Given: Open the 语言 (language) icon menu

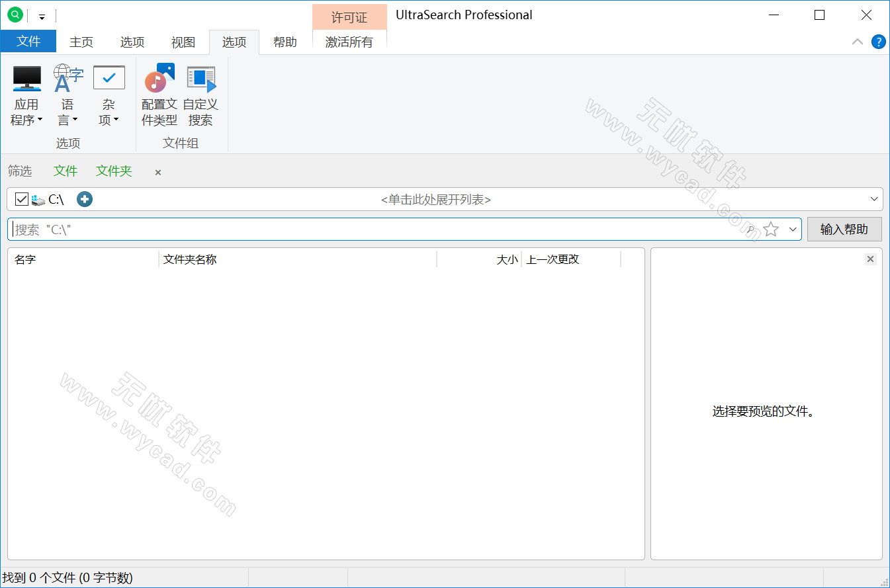Looking at the screenshot, I should click(67, 93).
